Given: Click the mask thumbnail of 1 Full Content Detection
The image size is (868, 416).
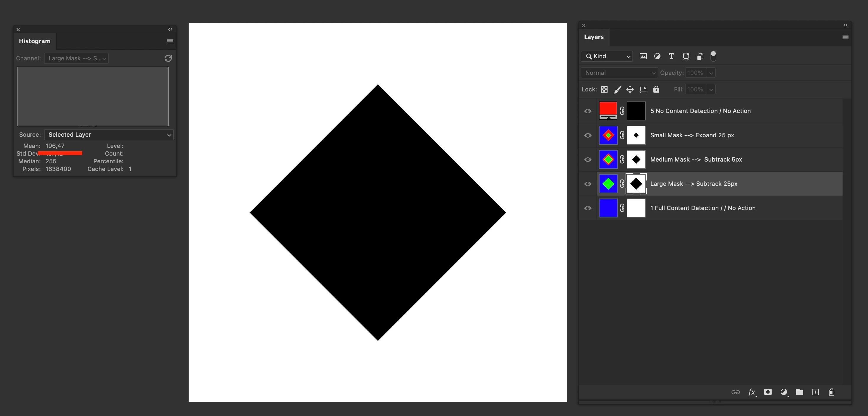Looking at the screenshot, I should (636, 208).
